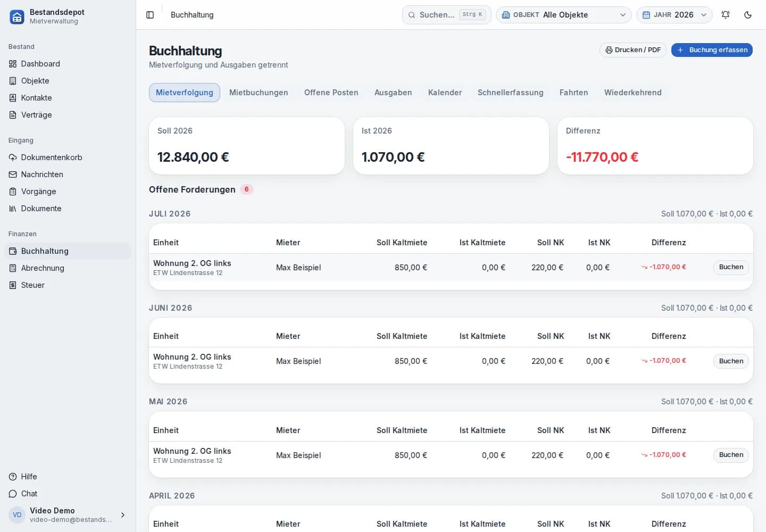Viewport: 766px width, 532px height.
Task: Click the Offene Forderungen count badge 6
Action: (246, 189)
